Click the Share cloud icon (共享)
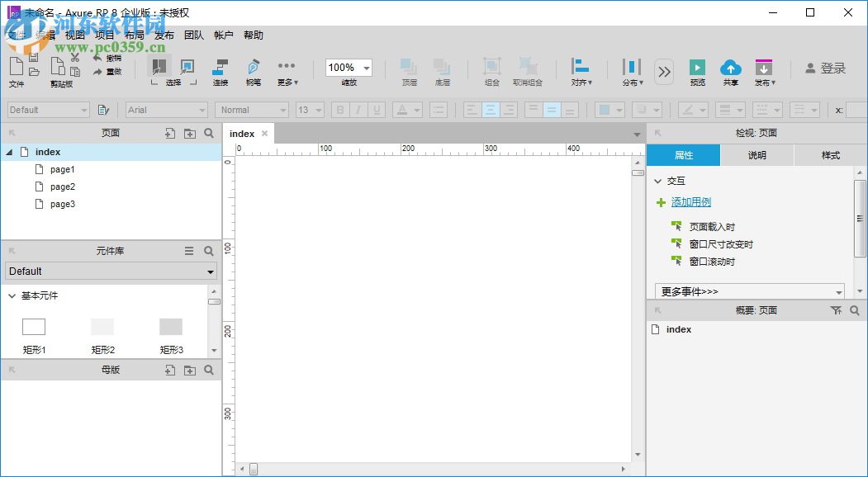 click(731, 68)
